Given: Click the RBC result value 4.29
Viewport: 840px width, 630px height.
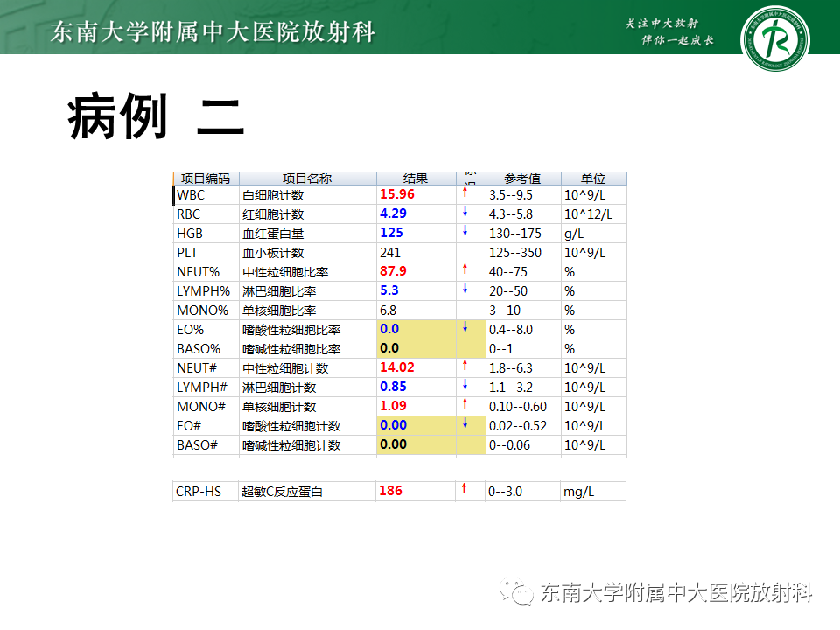Looking at the screenshot, I should [393, 213].
